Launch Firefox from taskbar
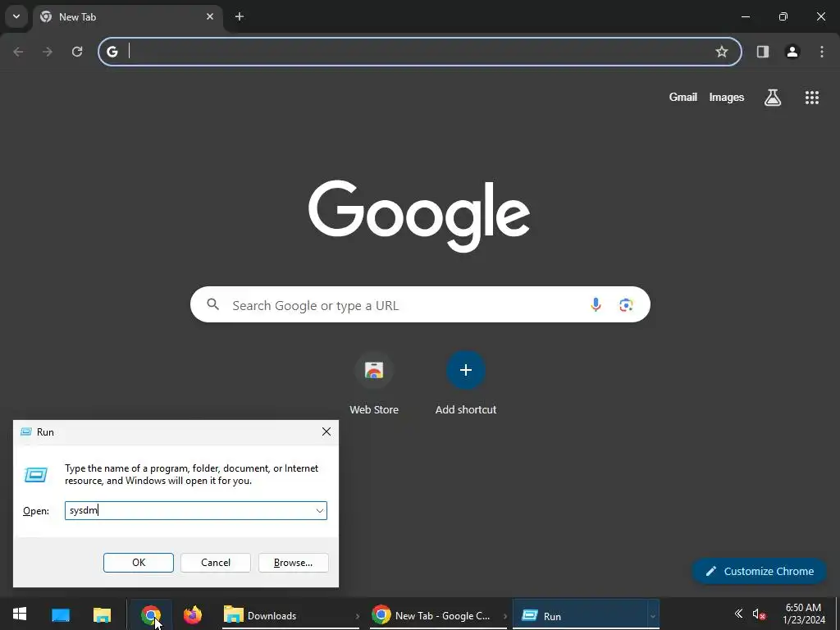The width and height of the screenshot is (840, 630). 192,615
